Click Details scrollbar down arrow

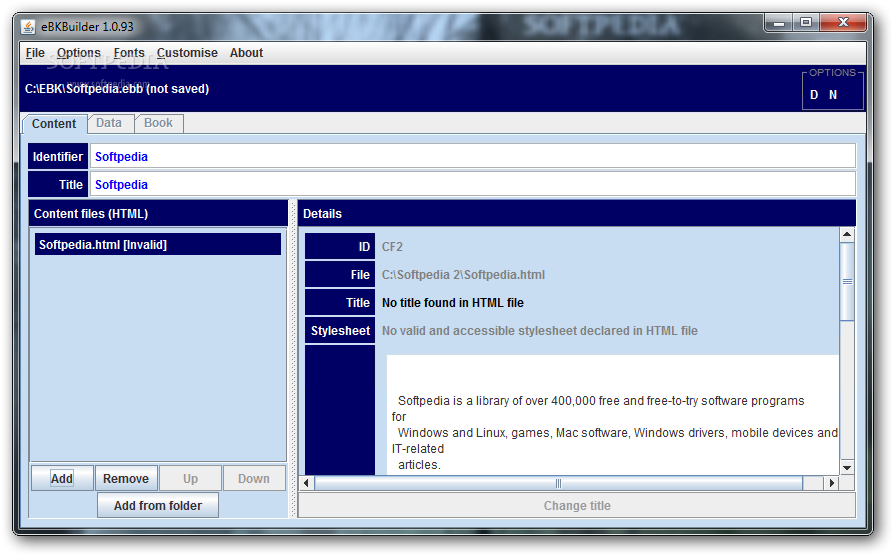[847, 468]
